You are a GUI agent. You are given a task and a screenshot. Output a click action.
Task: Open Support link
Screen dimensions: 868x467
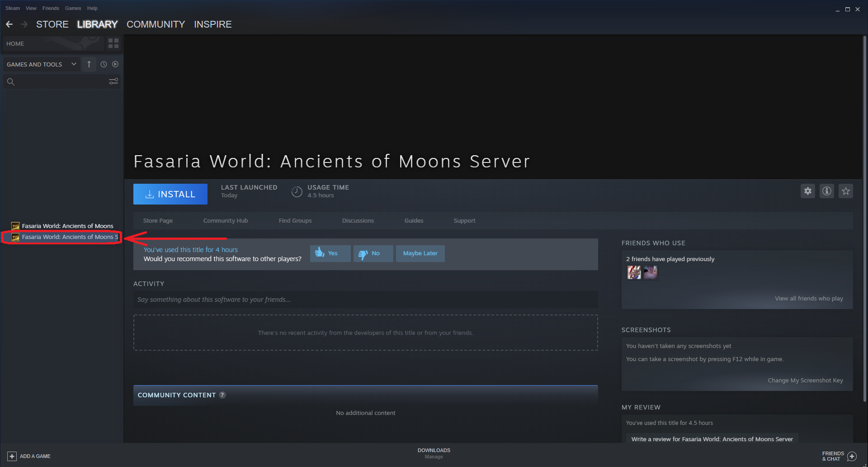click(x=464, y=221)
